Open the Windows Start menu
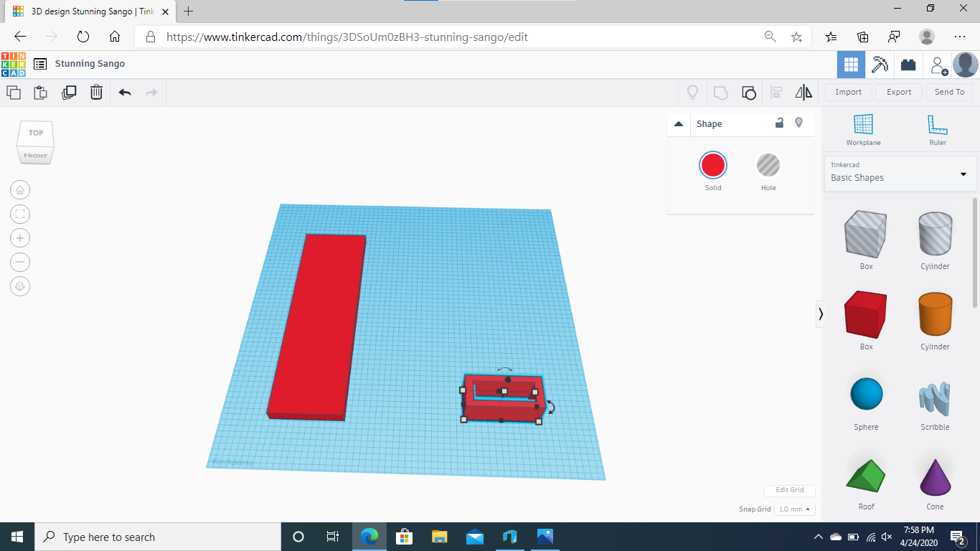This screenshot has height=551, width=980. (17, 537)
